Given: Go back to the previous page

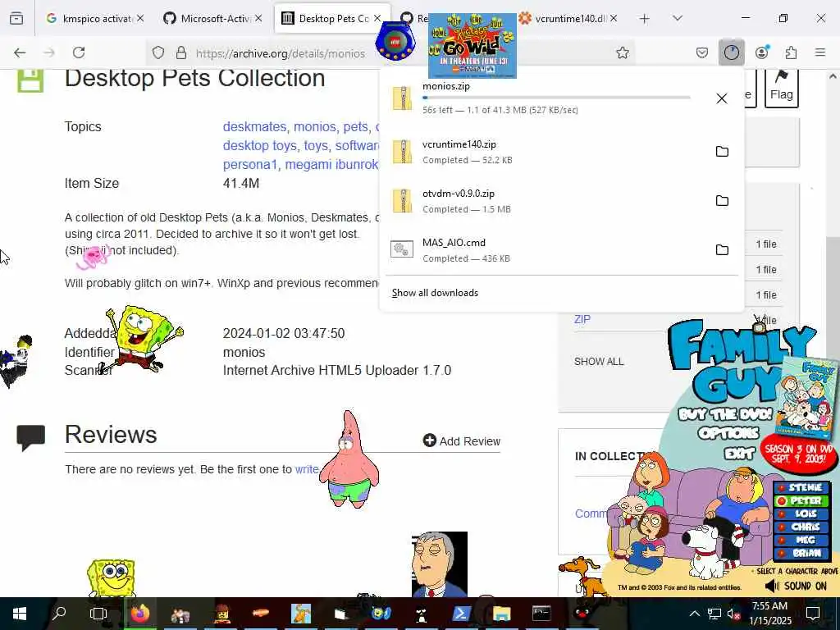Looking at the screenshot, I should click(x=20, y=52).
